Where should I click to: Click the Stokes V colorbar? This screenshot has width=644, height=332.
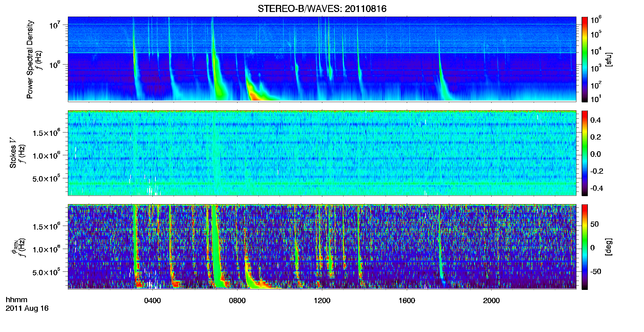(x=585, y=153)
